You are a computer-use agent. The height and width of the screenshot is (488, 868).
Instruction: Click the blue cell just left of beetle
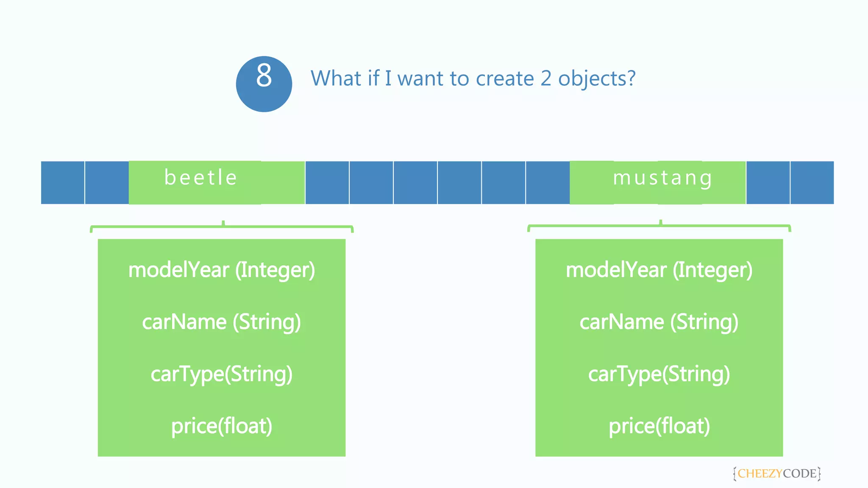107,182
